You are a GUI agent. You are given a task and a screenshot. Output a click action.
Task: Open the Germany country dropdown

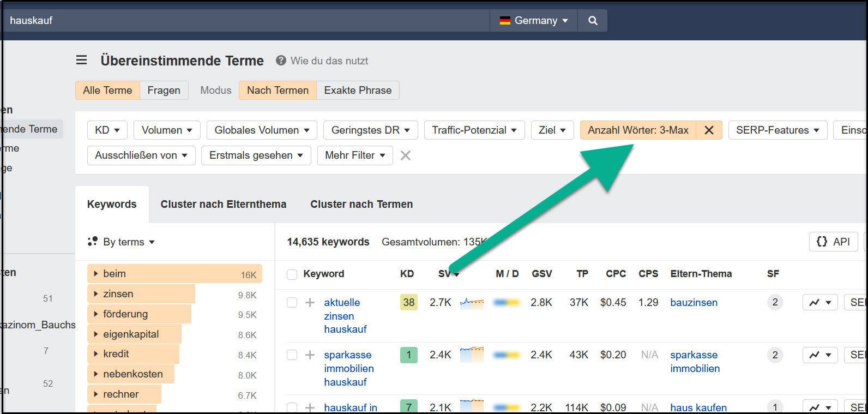tap(534, 21)
